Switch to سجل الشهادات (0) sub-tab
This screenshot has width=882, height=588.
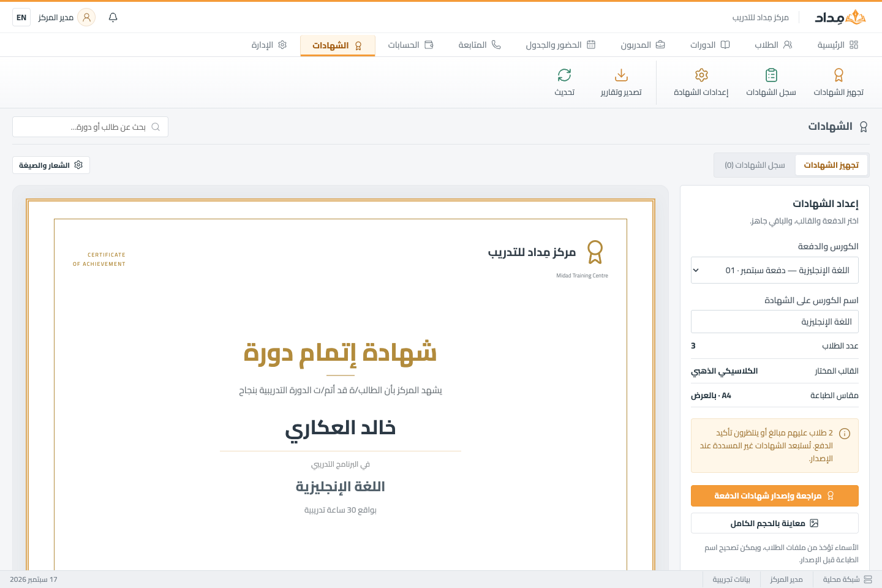[x=755, y=165]
